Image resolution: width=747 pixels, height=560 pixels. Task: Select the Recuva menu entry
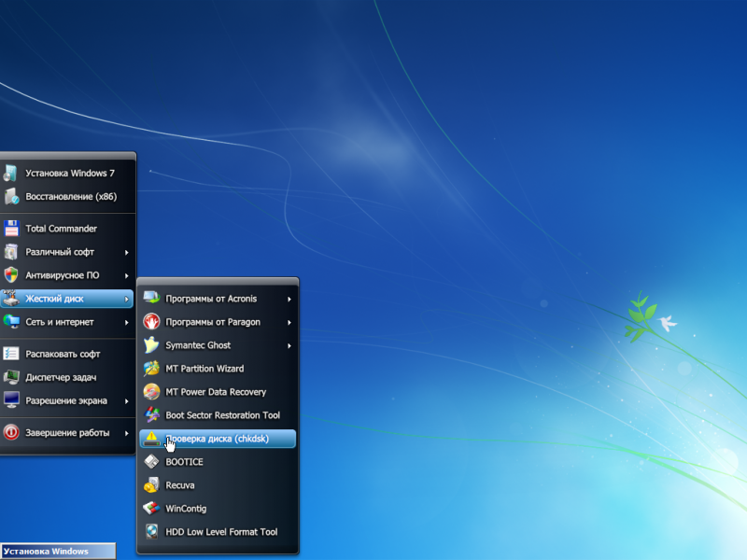point(218,485)
